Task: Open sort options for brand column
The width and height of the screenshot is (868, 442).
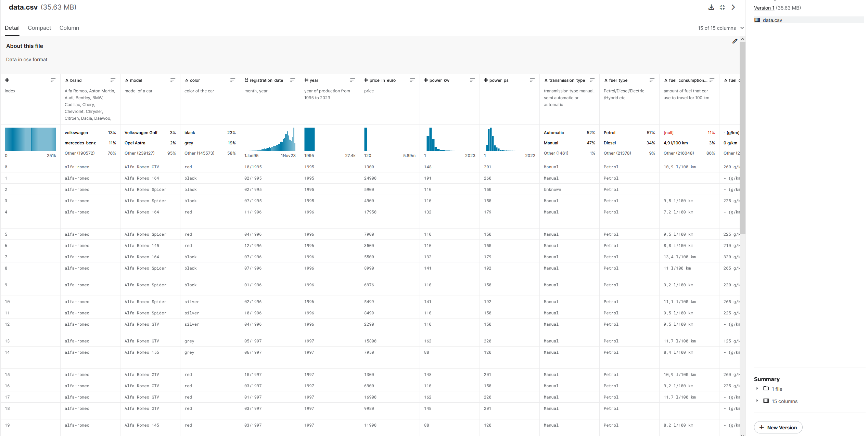Action: 113,80
